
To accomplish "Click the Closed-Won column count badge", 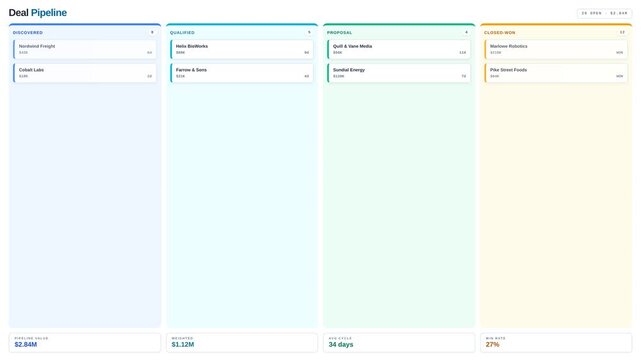I will (x=622, y=32).
